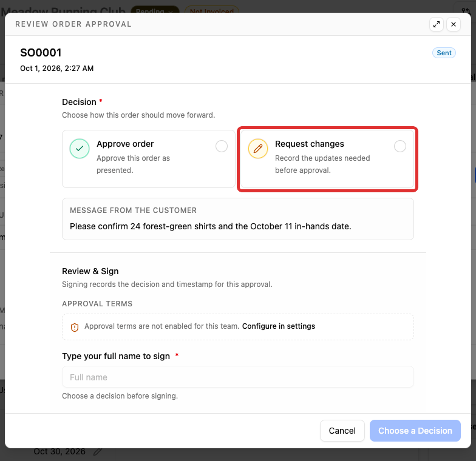Click the Review & Sign section heading
The image size is (476, 461).
(x=90, y=271)
